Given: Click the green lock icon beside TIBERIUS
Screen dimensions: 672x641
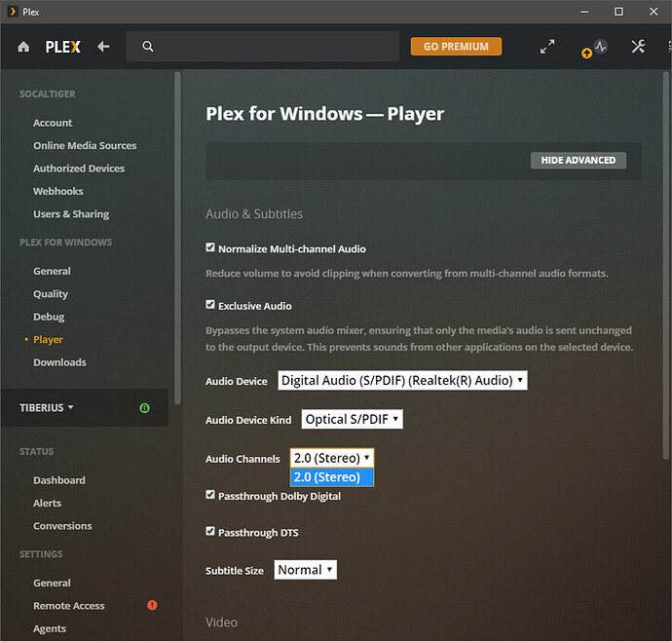Looking at the screenshot, I should coord(145,408).
